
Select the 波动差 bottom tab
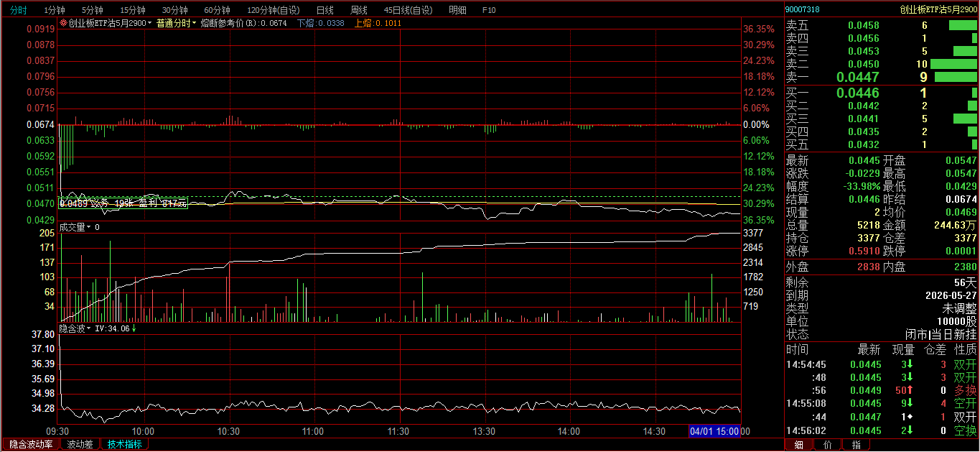coord(80,445)
